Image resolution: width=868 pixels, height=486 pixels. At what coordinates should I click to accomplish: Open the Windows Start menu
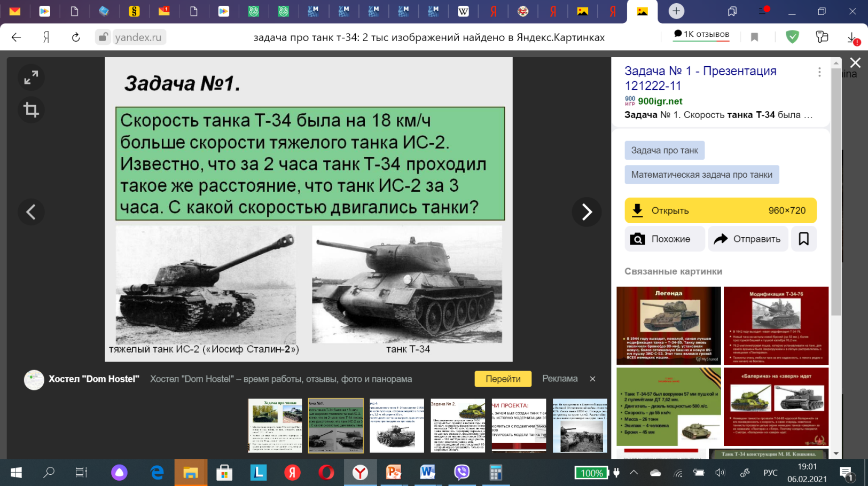click(x=16, y=473)
